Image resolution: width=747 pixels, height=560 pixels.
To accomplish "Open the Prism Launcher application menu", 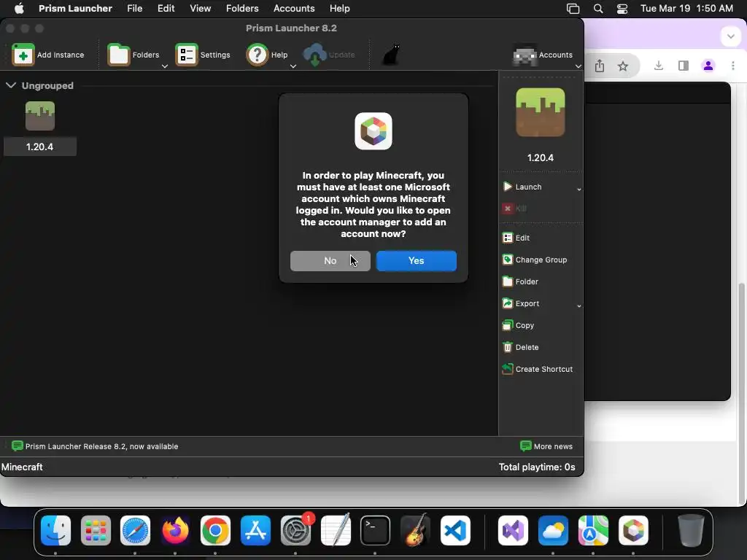I will coord(75,8).
